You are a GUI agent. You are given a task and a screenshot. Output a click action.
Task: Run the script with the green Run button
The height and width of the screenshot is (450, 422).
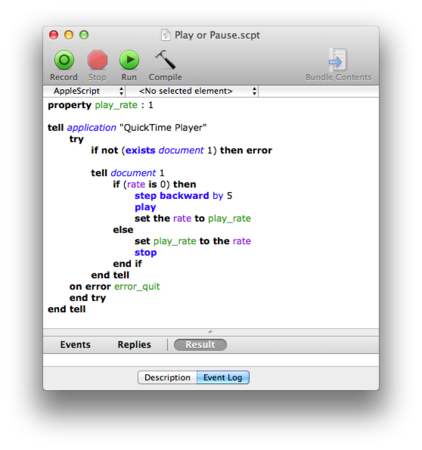click(129, 65)
